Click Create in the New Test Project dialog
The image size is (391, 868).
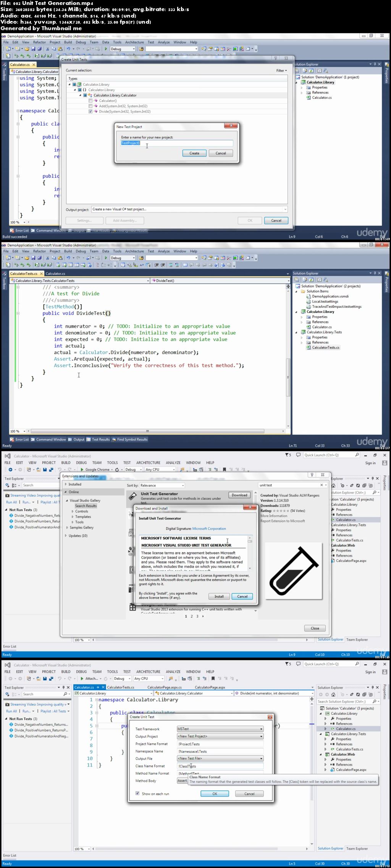pos(194,153)
